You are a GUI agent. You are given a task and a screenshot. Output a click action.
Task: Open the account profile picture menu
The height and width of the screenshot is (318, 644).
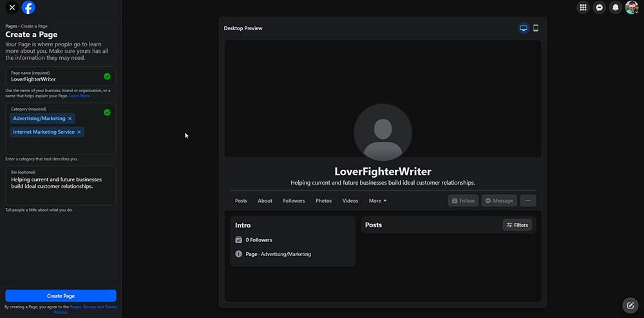point(632,8)
